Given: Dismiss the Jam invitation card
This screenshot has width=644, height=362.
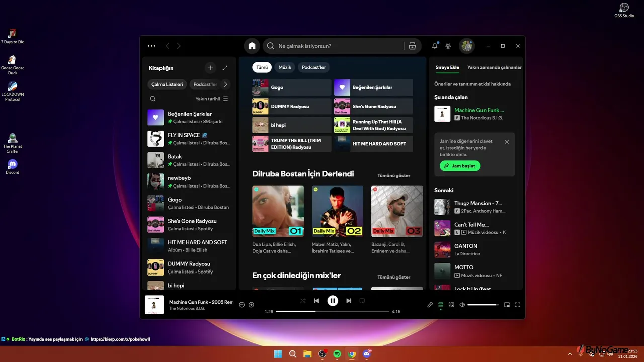Looking at the screenshot, I should (507, 142).
